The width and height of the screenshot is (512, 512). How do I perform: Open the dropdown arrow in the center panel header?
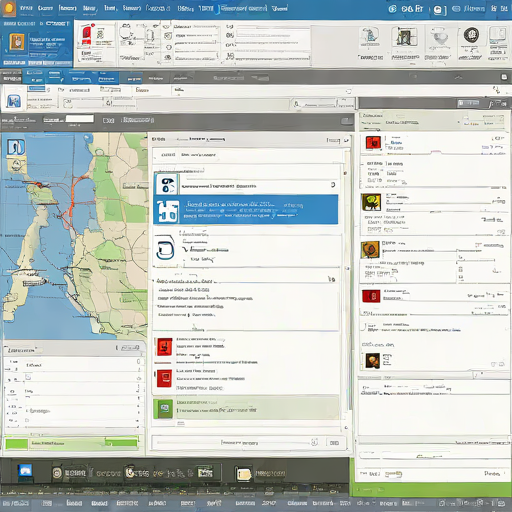tap(347, 141)
